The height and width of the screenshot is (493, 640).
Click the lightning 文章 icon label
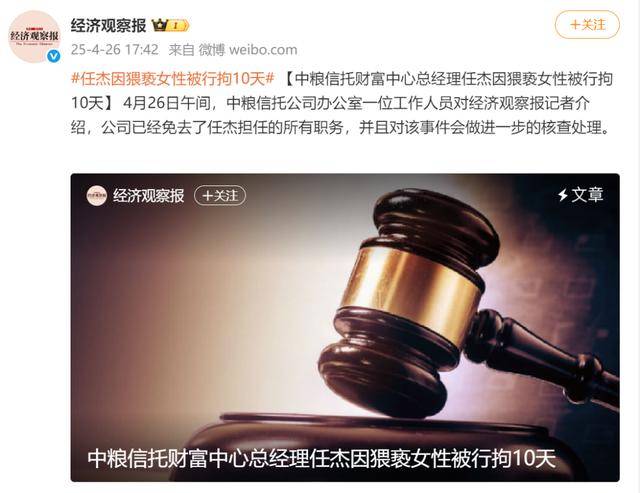coord(580,195)
